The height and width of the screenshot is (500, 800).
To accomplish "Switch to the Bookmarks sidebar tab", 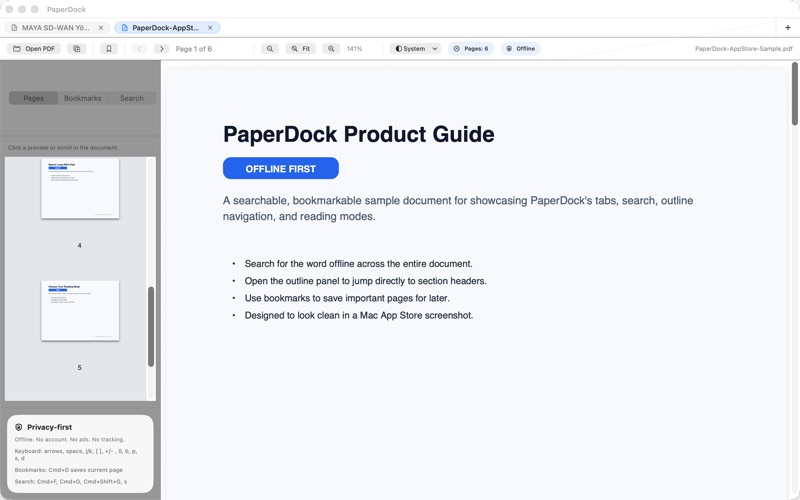I will point(83,98).
